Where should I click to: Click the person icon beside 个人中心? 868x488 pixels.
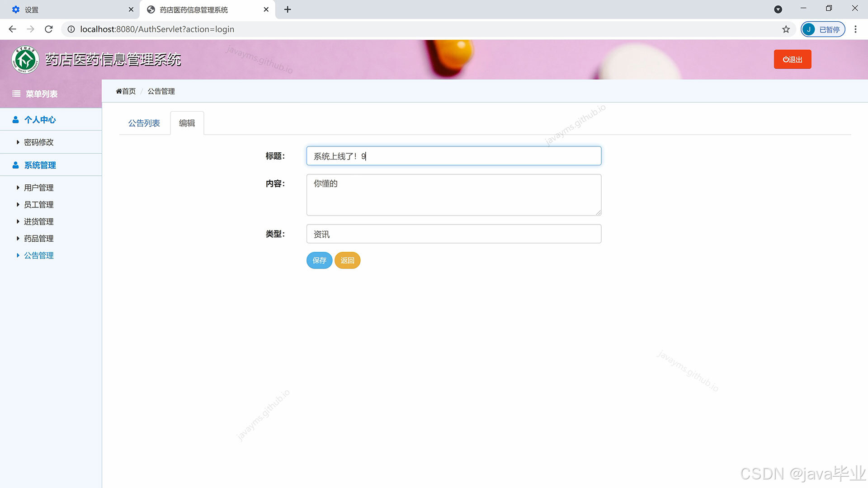[16, 120]
